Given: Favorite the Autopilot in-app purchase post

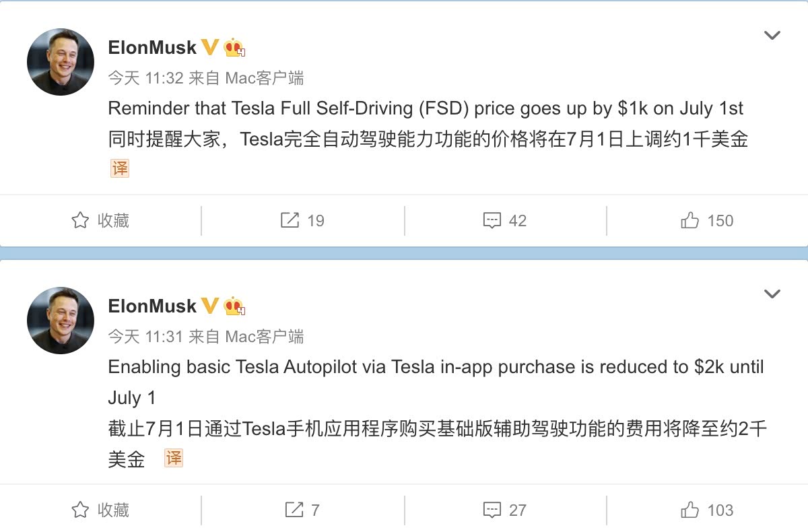Looking at the screenshot, I should pyautogui.click(x=100, y=510).
